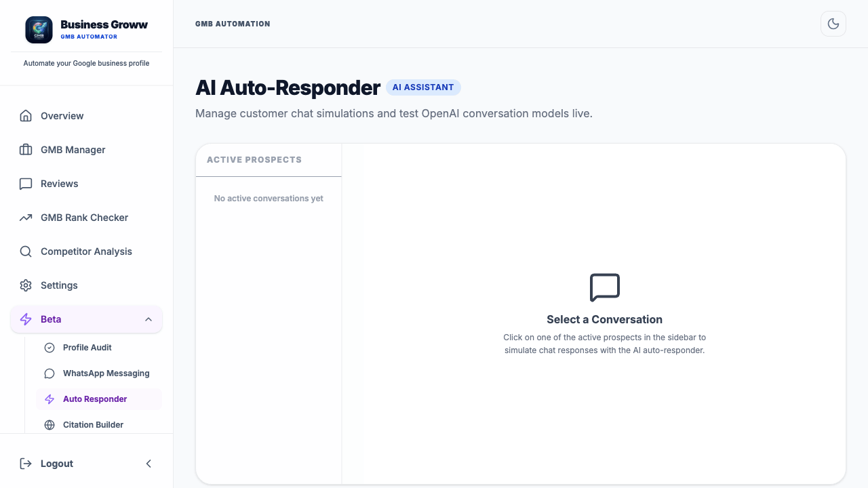Collapse the sidebar with the left chevron
This screenshot has width=868, height=488.
point(149,464)
